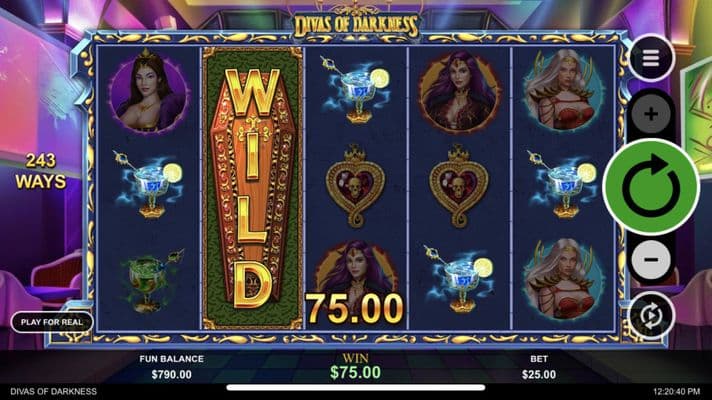This screenshot has width=712, height=400.
Task: Increase bet with the plus button
Action: pyautogui.click(x=651, y=114)
